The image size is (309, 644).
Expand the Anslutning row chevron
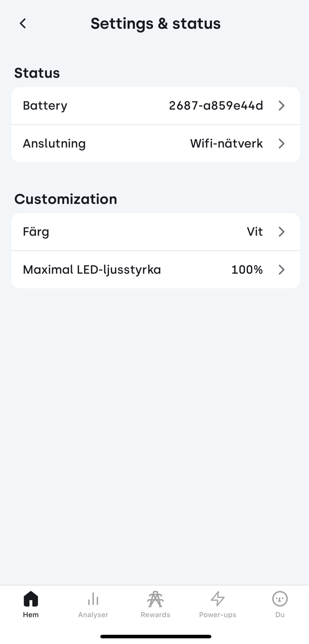coord(282,143)
